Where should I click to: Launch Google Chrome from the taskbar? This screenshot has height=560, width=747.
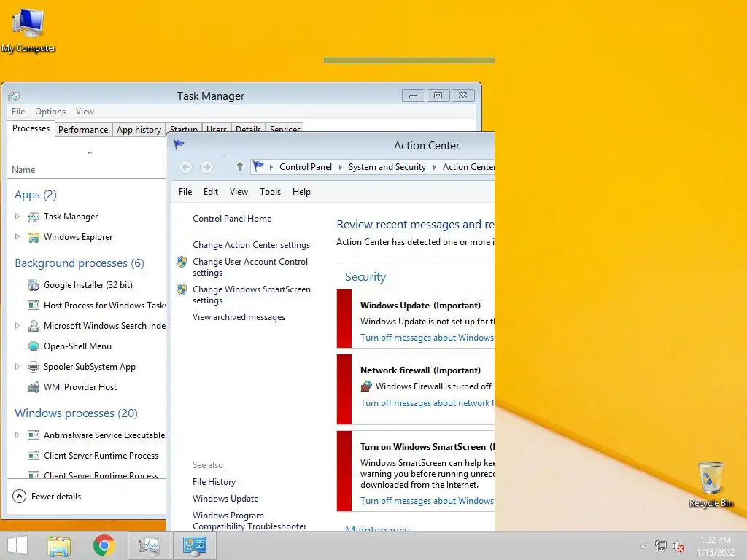pos(104,545)
